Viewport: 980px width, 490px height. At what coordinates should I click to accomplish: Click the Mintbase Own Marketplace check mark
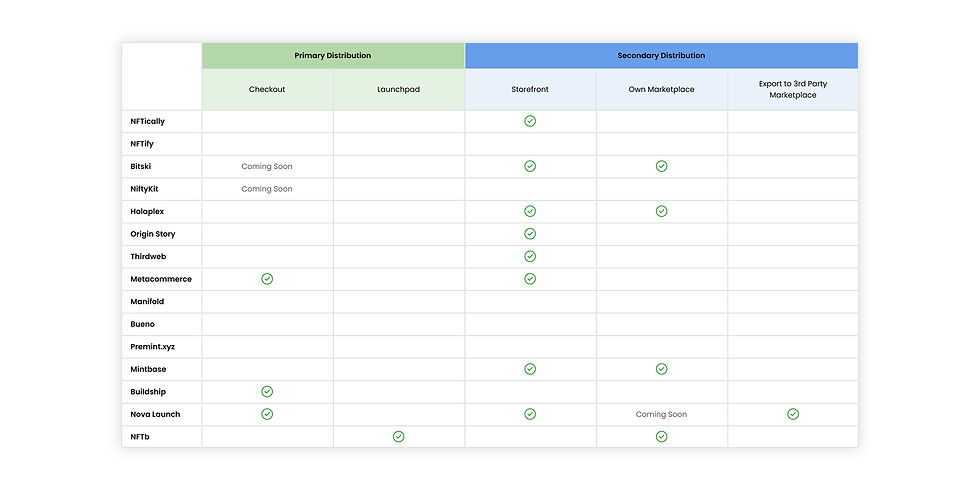[x=661, y=369]
